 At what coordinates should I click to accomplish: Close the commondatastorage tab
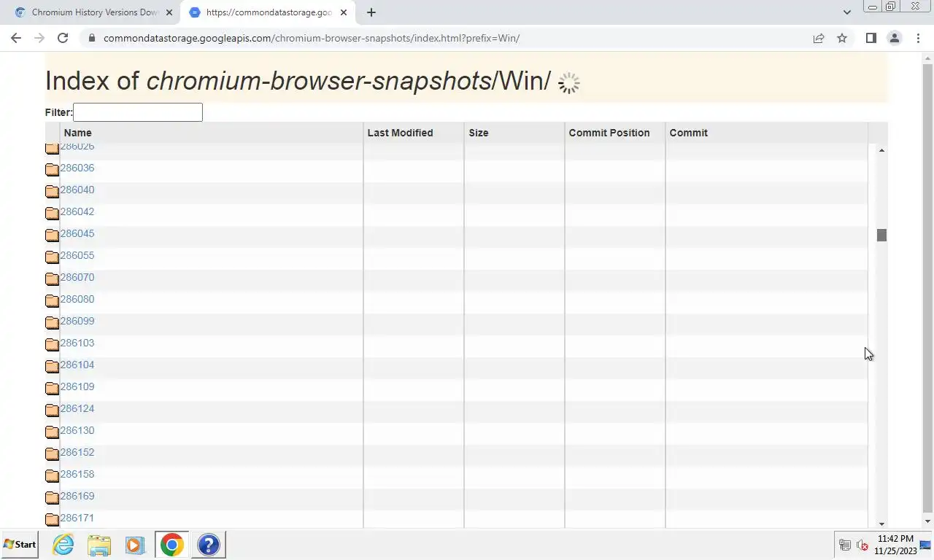coord(344,12)
